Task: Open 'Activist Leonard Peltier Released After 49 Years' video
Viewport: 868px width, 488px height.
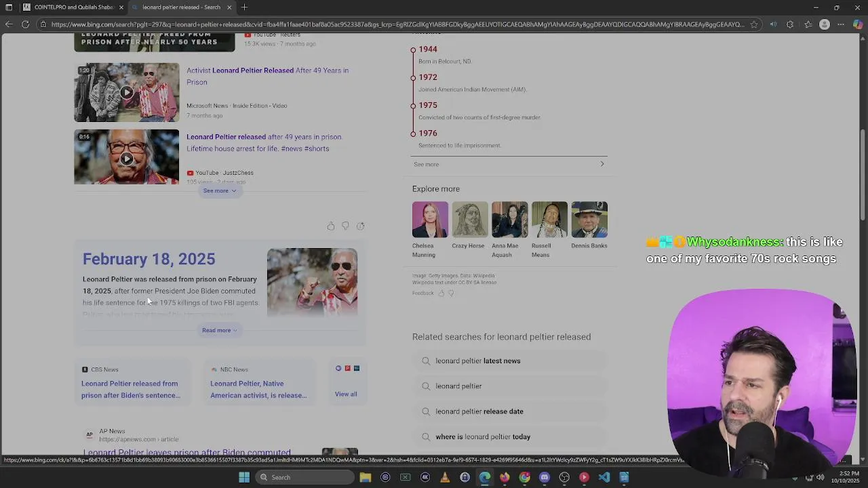Action: pos(267,77)
